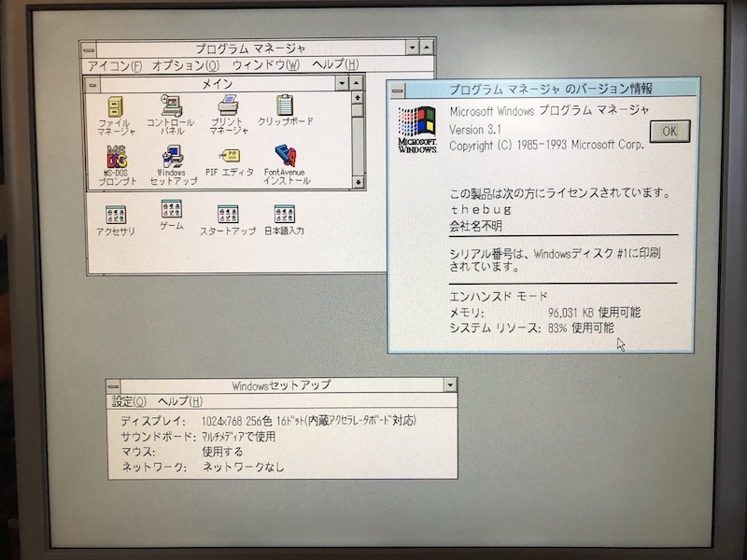Minimize the メイン group window
This screenshot has width=747, height=560.
(x=342, y=83)
